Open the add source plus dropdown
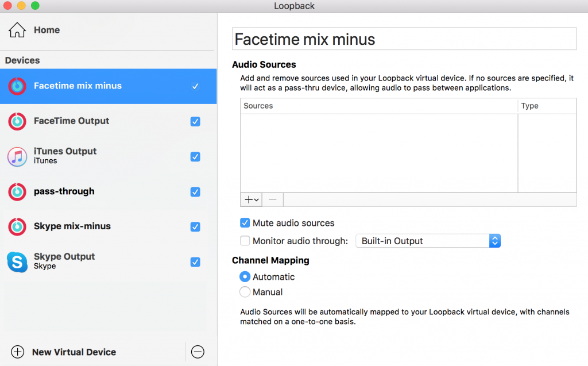Image resolution: width=588 pixels, height=366 pixels. pos(252,200)
